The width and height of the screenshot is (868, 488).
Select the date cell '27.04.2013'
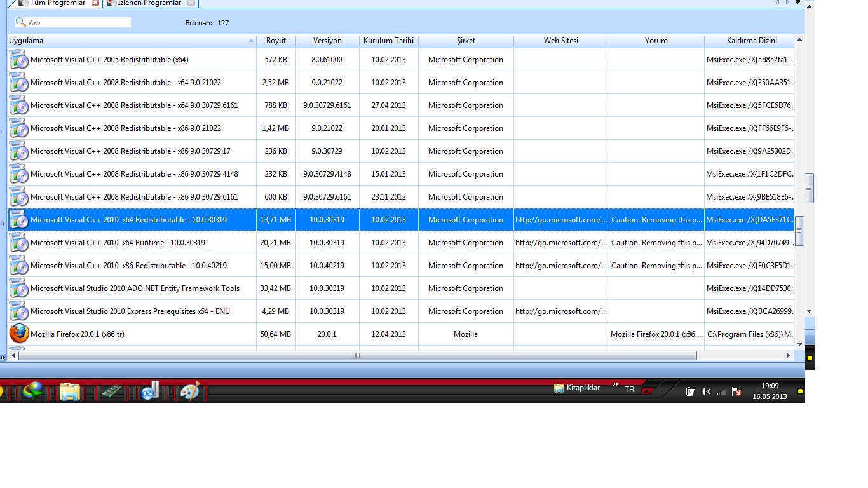click(388, 105)
